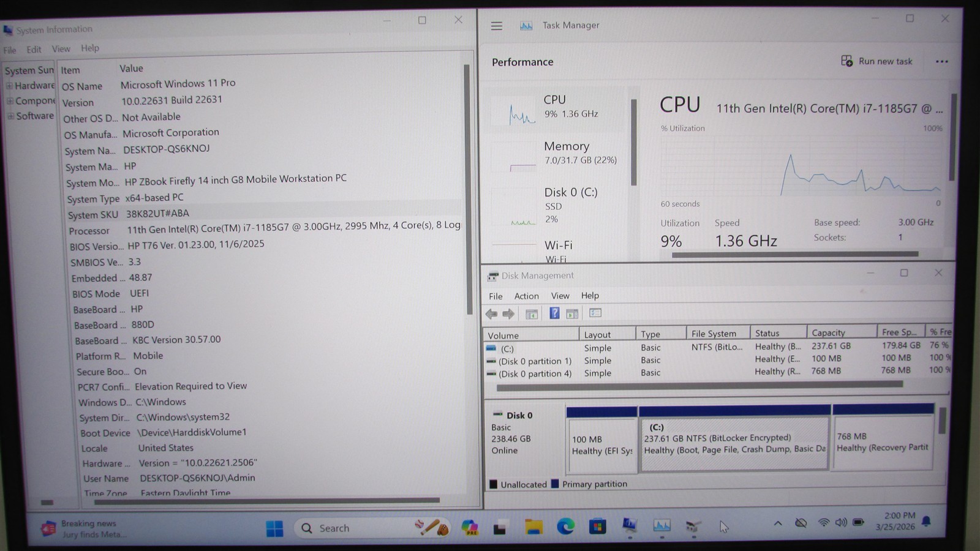Select (Disk 0 partition 4) volume row
The width and height of the screenshot is (980, 551).
coord(717,373)
